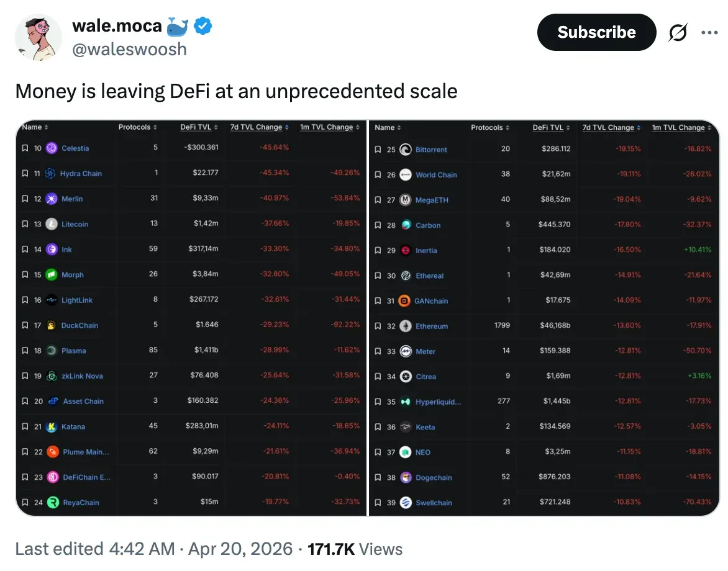Toggle bookmark for Bittorrent row
Image resolution: width=728 pixels, height=571 pixels.
tap(378, 150)
